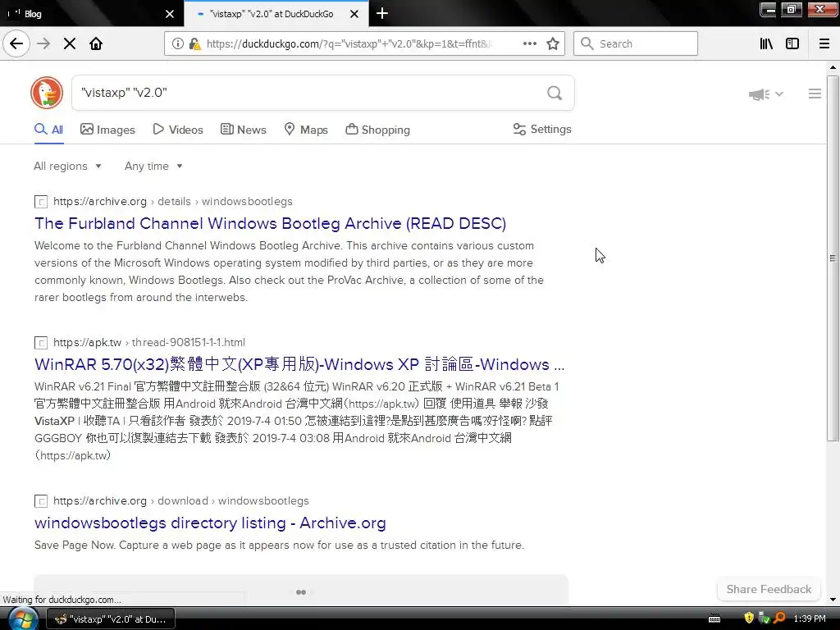Click the green shield tray icon

(765, 619)
